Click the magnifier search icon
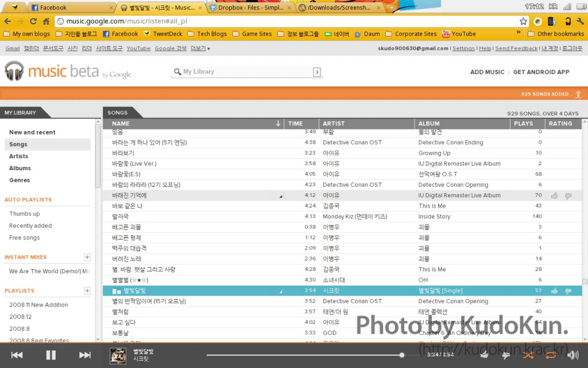 [x=177, y=71]
